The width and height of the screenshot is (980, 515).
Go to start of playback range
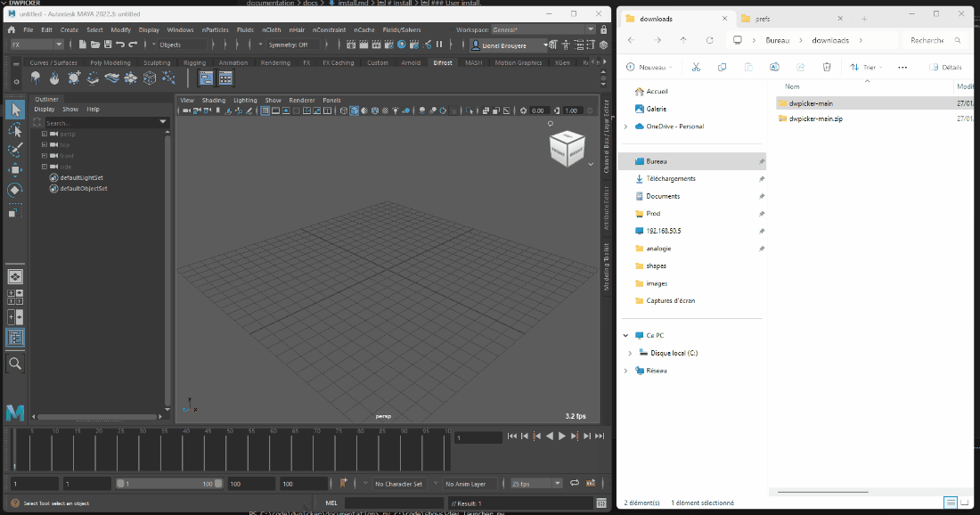(512, 437)
